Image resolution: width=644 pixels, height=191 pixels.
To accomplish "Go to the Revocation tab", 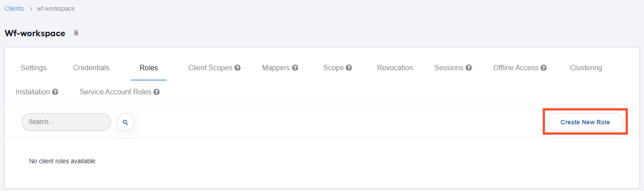I will pyautogui.click(x=395, y=68).
